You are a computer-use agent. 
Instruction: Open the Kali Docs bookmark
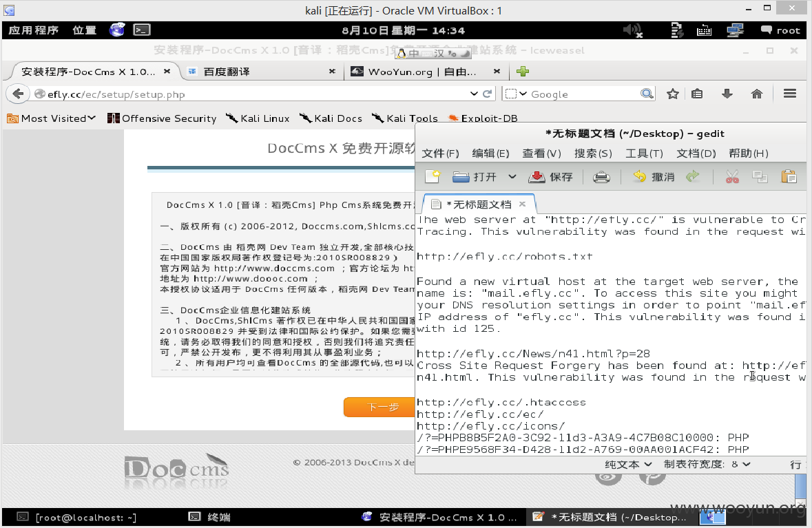coord(331,118)
